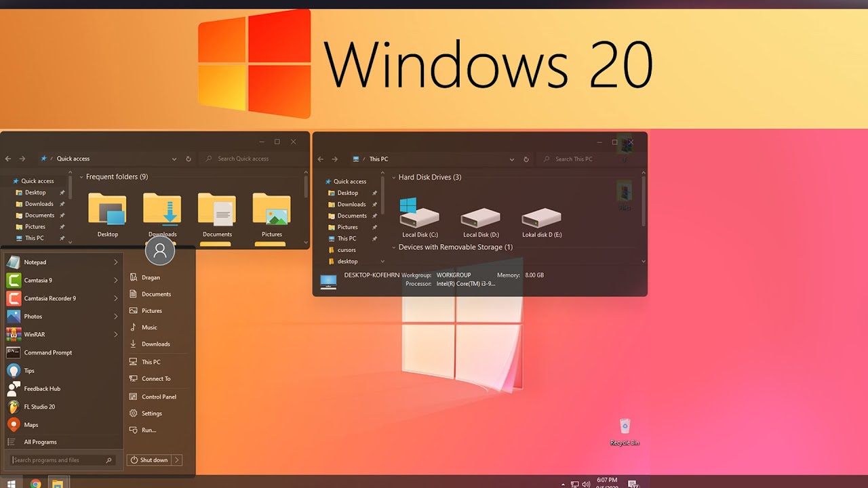Click the Windows Start button on taskbar
This screenshot has height=488, width=868.
click(x=12, y=483)
